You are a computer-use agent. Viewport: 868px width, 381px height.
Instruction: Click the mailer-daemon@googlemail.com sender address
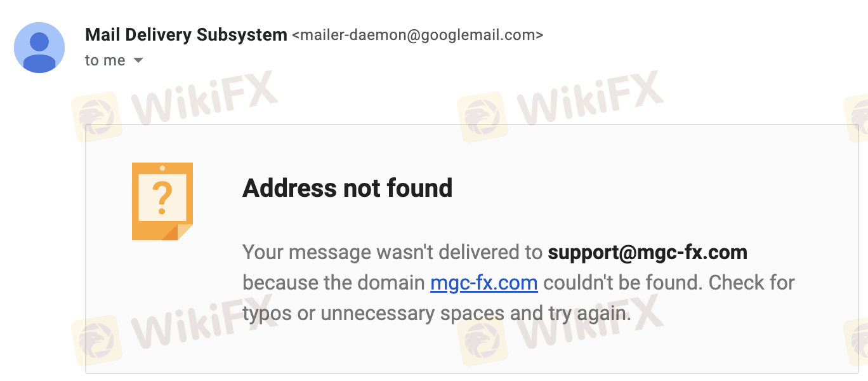(x=418, y=35)
